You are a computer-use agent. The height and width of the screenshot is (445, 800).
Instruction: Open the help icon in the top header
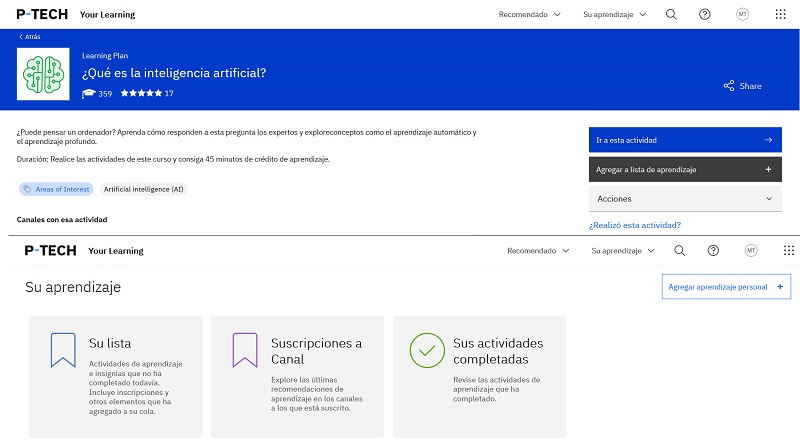coord(705,14)
